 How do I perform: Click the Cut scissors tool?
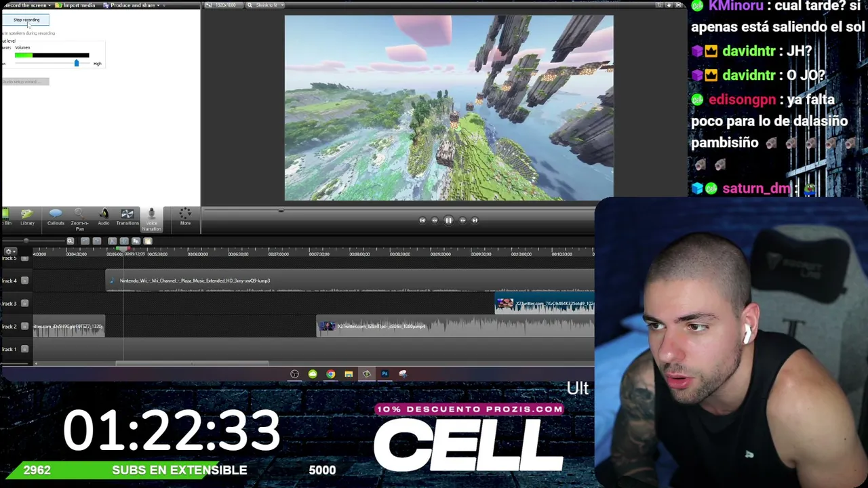[x=112, y=241]
